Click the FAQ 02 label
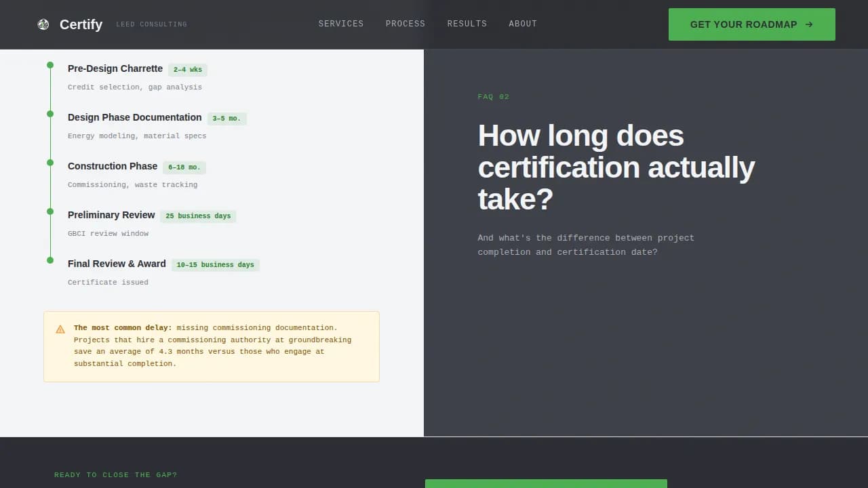The height and width of the screenshot is (488, 868). (494, 97)
